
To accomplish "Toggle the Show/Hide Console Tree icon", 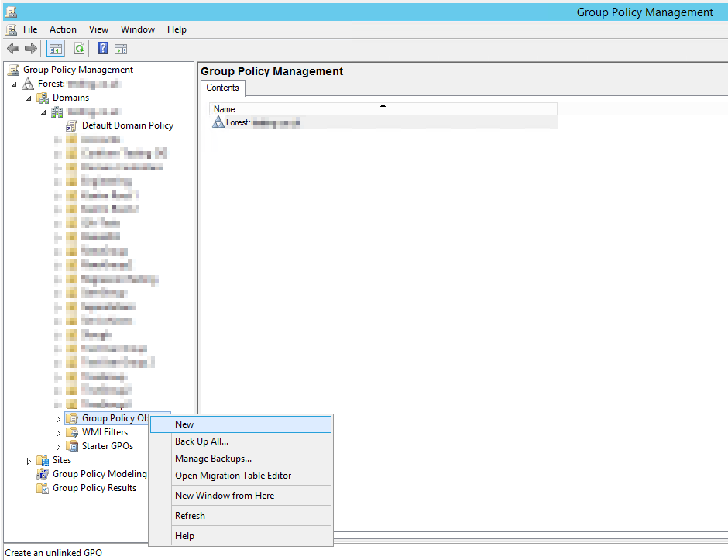I will point(56,48).
